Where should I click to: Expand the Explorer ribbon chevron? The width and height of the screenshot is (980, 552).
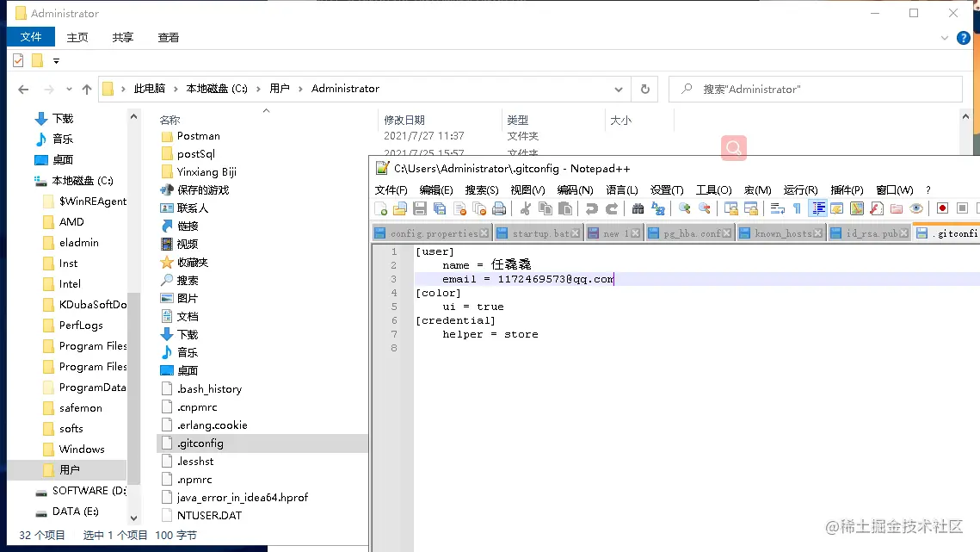coord(945,38)
